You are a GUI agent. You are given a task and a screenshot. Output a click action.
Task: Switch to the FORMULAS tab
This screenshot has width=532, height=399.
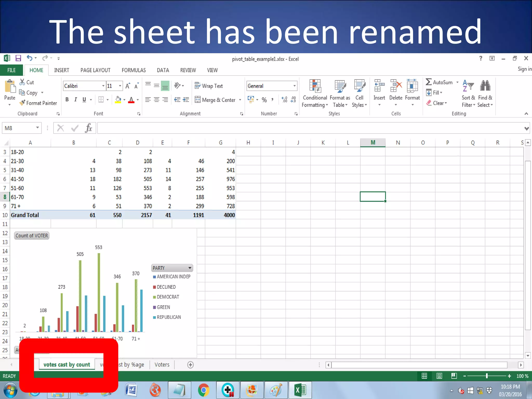tap(134, 70)
